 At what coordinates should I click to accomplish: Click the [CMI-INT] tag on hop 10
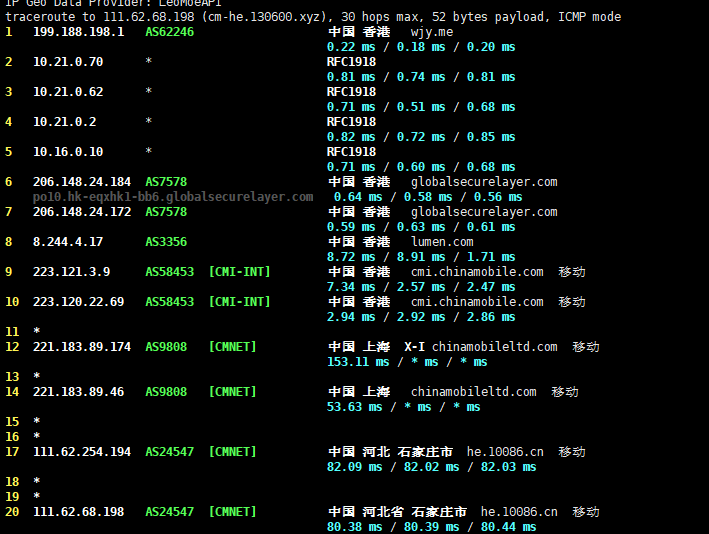coord(240,302)
